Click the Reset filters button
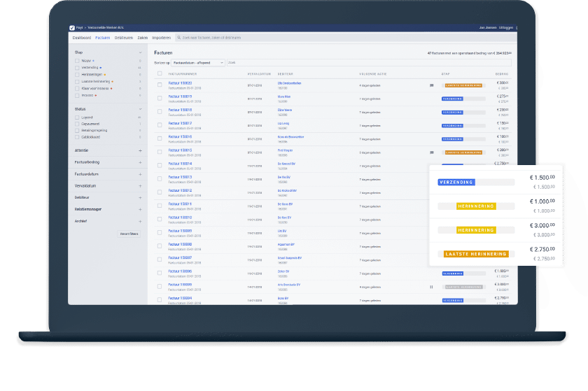 click(129, 234)
